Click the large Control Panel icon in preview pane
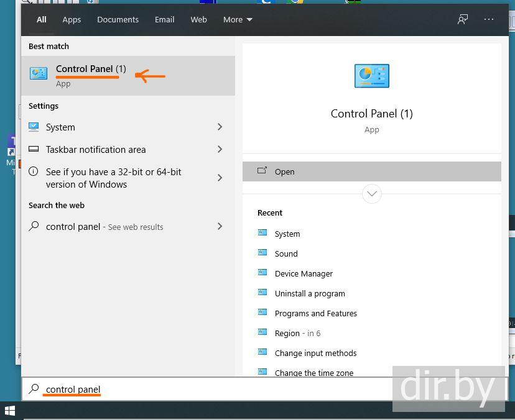 pyautogui.click(x=371, y=76)
